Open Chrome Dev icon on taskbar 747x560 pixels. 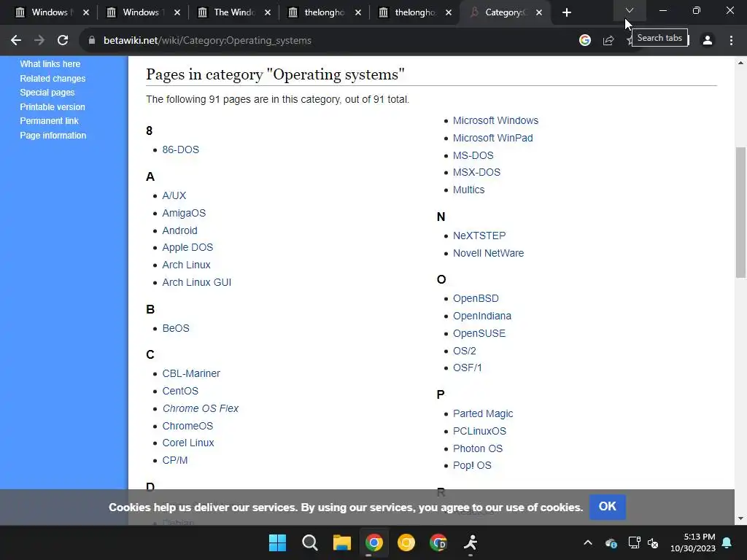438,542
